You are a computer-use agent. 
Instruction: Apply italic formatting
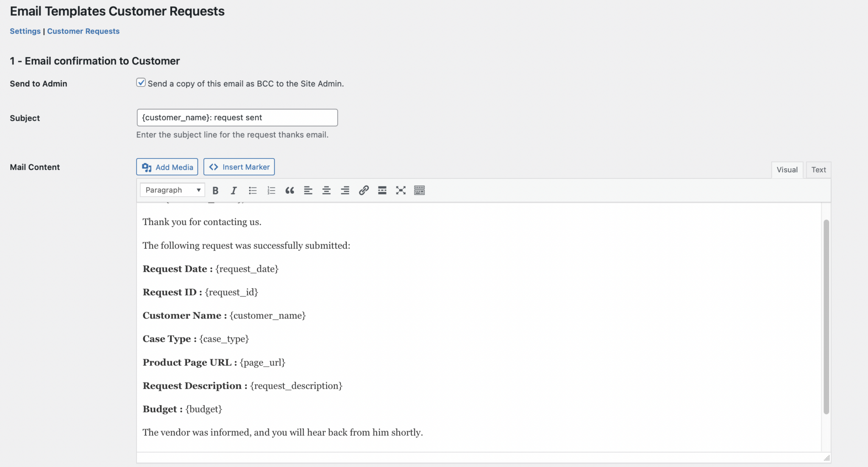234,190
